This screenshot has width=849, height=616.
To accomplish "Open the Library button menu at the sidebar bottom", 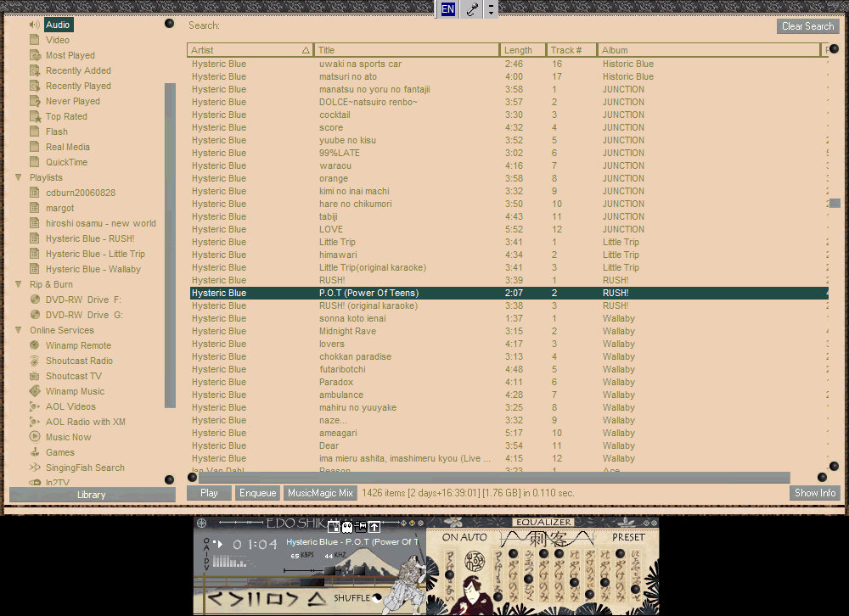I will (92, 495).
